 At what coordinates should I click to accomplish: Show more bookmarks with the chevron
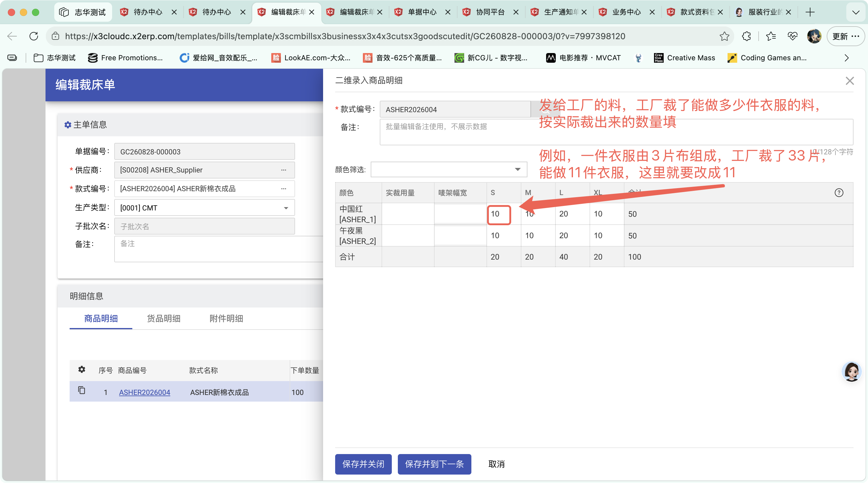846,58
